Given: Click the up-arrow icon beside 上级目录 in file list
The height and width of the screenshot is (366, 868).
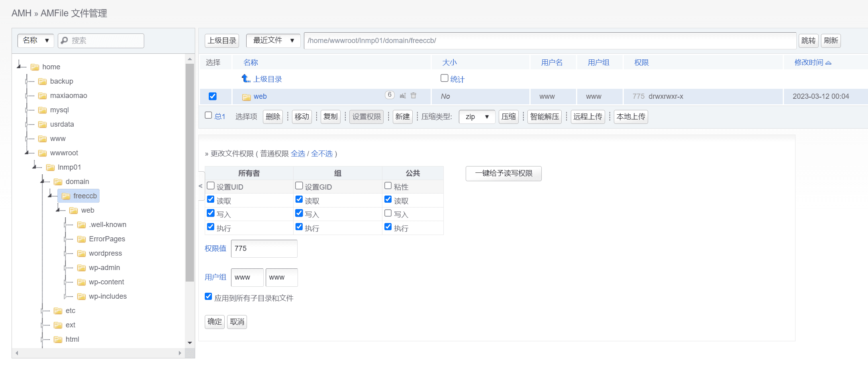Looking at the screenshot, I should [x=246, y=78].
